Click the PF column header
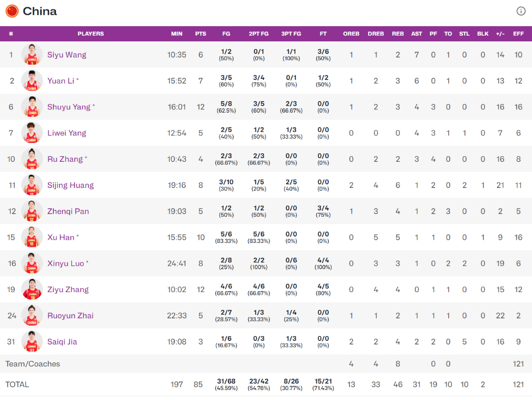532x400 pixels. click(x=433, y=34)
